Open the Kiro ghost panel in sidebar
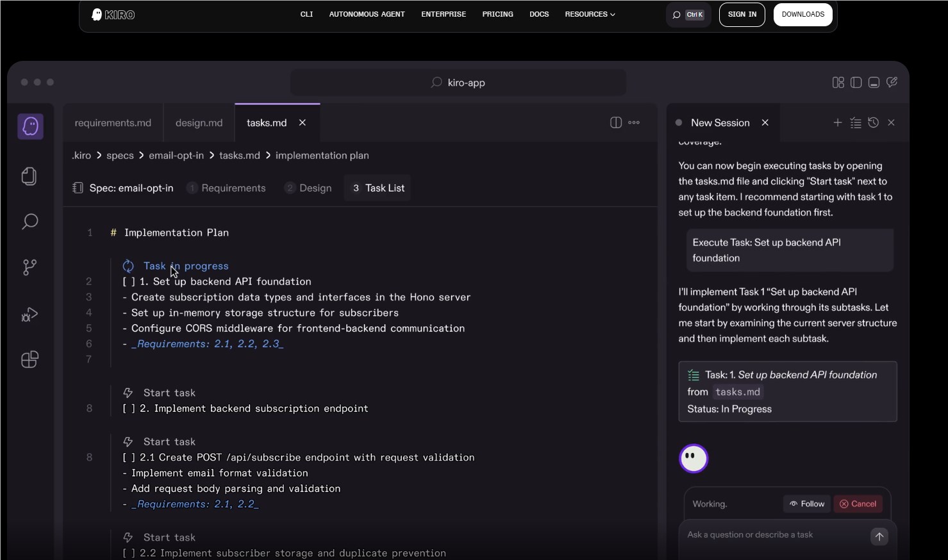This screenshot has width=948, height=560. coord(30,126)
